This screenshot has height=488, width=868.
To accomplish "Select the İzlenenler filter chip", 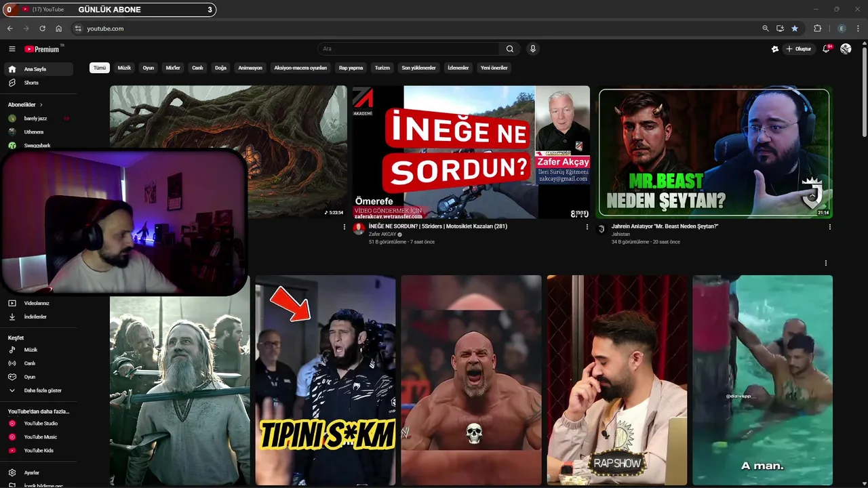I will point(458,68).
